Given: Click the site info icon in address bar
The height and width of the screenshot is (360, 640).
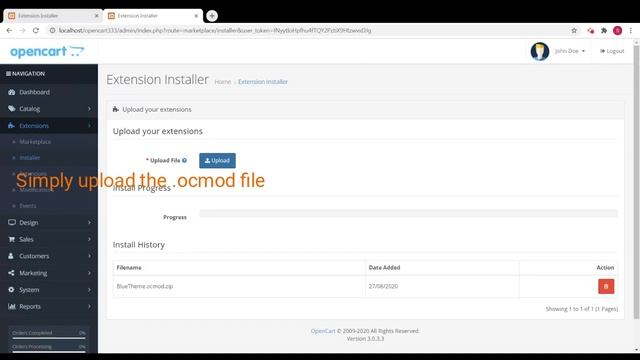Looking at the screenshot, I should pyautogui.click(x=52, y=31).
